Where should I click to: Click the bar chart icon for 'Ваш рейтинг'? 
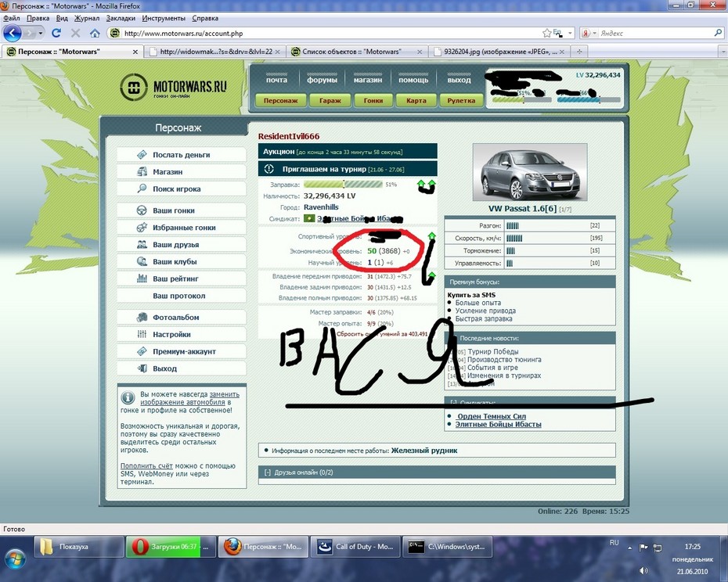click(x=142, y=278)
